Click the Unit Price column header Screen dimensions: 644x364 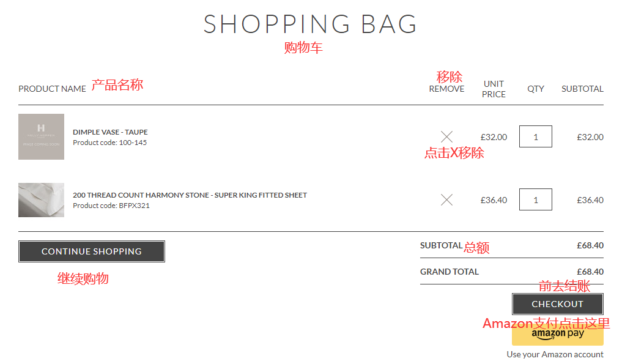[x=494, y=89]
